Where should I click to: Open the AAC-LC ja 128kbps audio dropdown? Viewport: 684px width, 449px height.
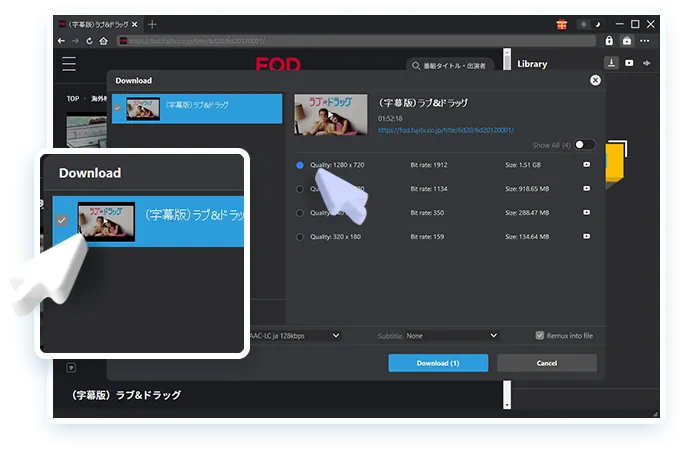(294, 336)
